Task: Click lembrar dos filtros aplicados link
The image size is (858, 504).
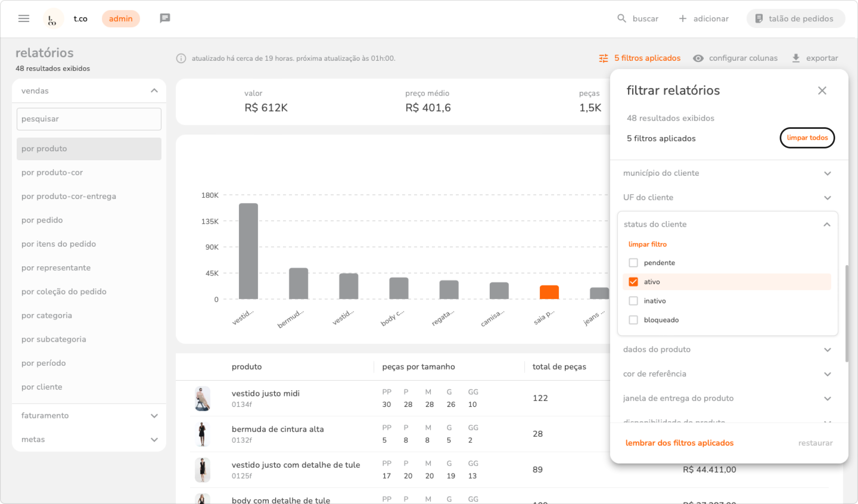Action: click(679, 443)
